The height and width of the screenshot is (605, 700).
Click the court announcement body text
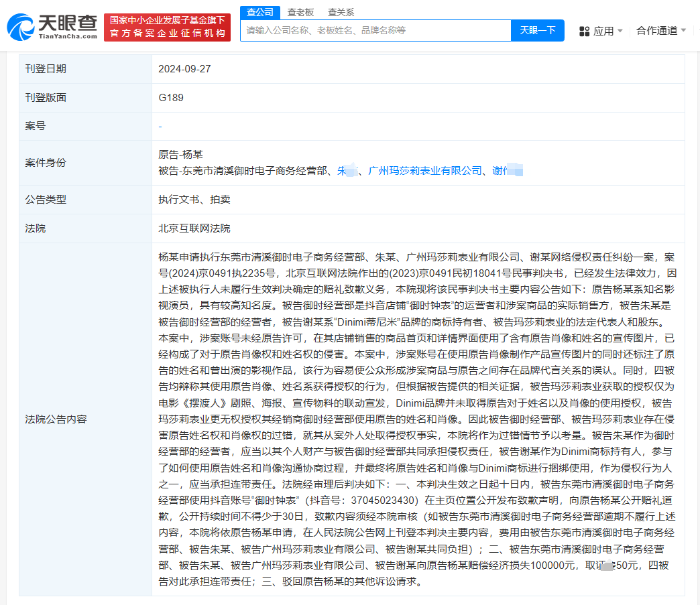(x=418, y=419)
